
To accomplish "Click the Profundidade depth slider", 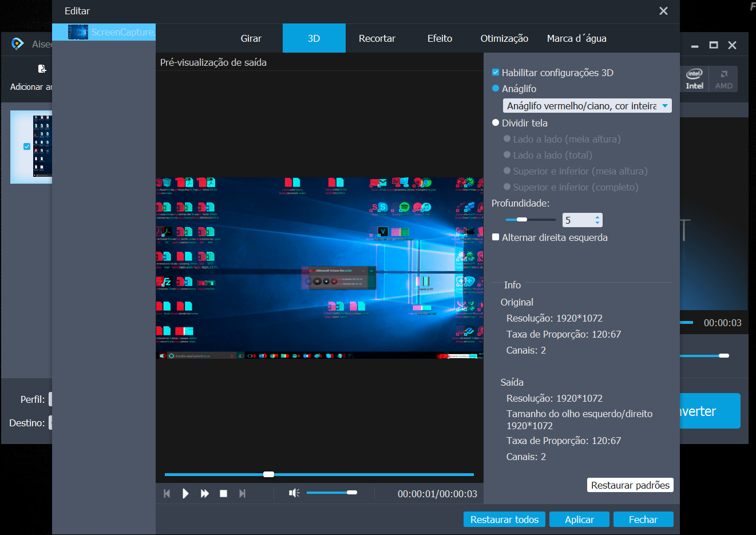I will coord(530,220).
